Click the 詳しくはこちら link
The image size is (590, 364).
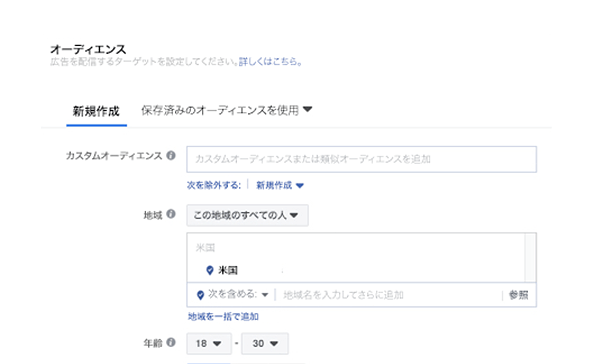[271, 61]
